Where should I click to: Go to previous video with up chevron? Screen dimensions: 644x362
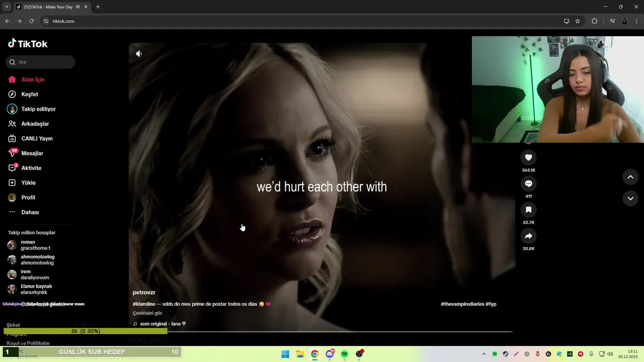(x=630, y=177)
